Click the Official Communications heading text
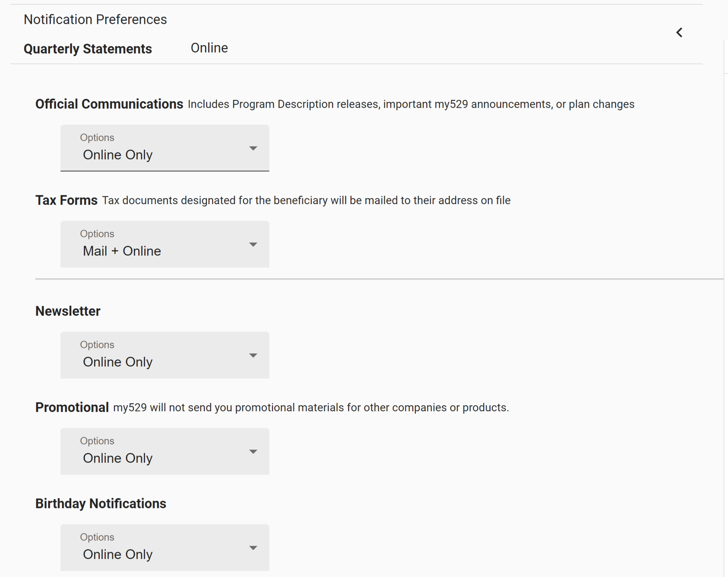The width and height of the screenshot is (728, 577). [x=109, y=104]
